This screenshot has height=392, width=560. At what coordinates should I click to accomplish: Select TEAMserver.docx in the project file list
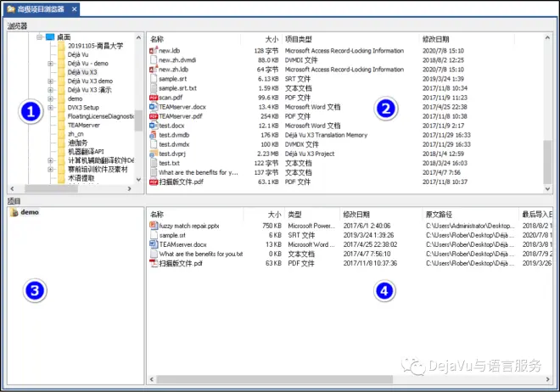[x=183, y=244]
